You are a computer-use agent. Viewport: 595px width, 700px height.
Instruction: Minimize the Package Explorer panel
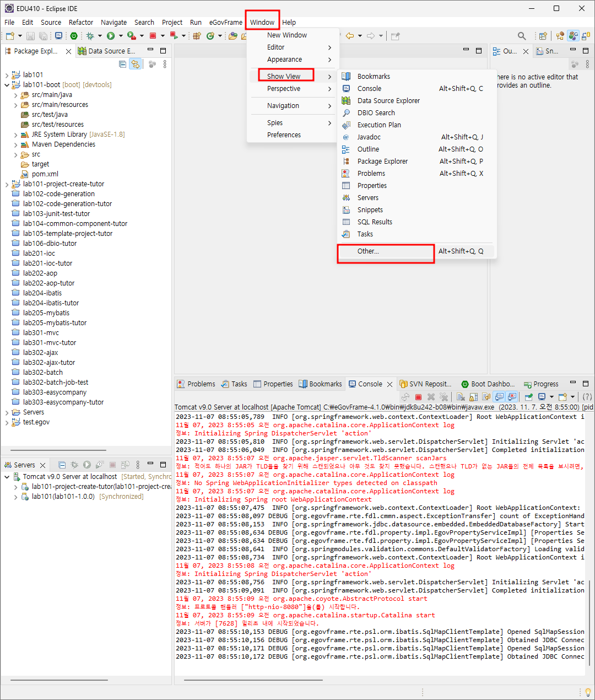[150, 50]
